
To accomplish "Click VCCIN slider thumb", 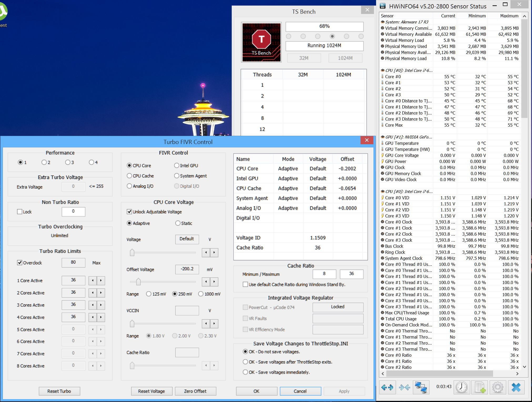I will point(132,324).
